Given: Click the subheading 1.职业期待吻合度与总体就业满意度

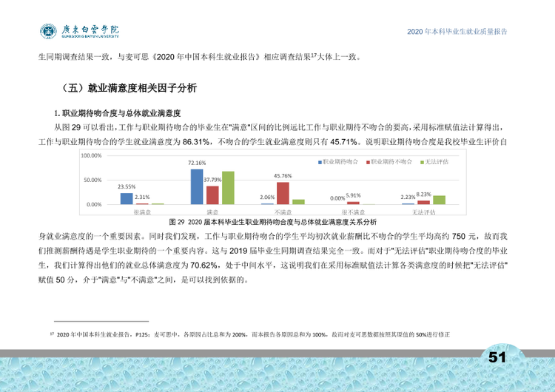Looking at the screenshot, I should pyautogui.click(x=117, y=113).
